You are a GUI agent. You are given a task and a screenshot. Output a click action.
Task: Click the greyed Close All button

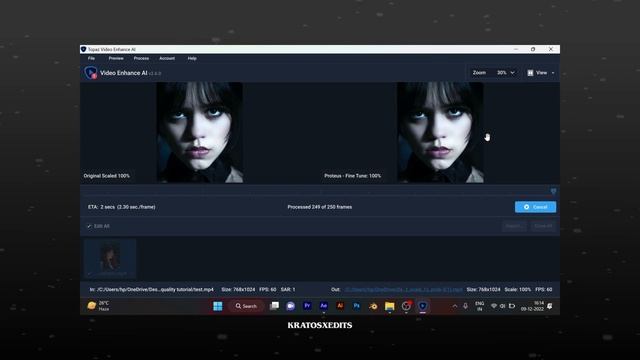543,226
